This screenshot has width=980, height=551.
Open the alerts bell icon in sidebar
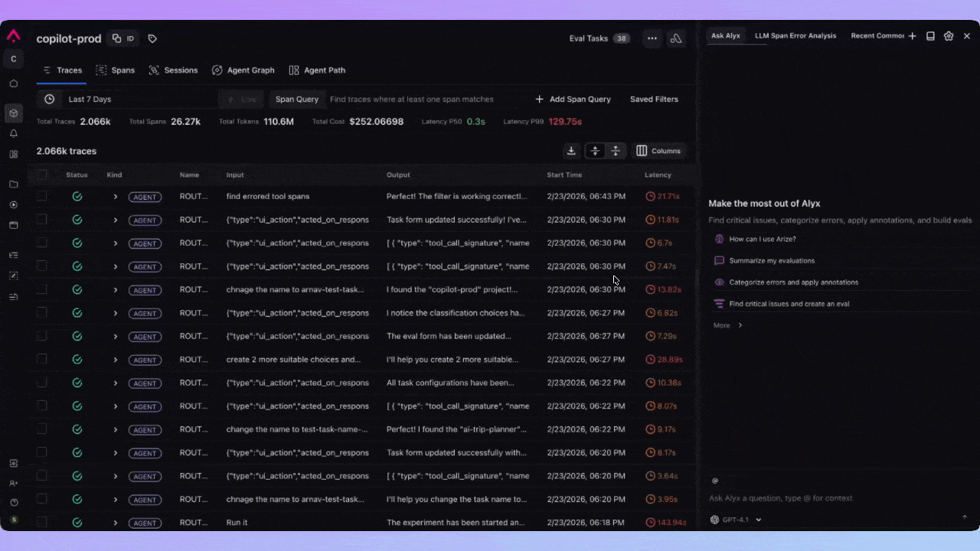pyautogui.click(x=13, y=133)
